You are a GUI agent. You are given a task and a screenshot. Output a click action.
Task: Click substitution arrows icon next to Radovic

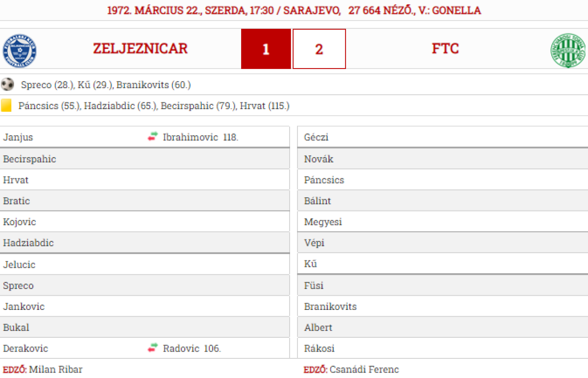pyautogui.click(x=153, y=349)
